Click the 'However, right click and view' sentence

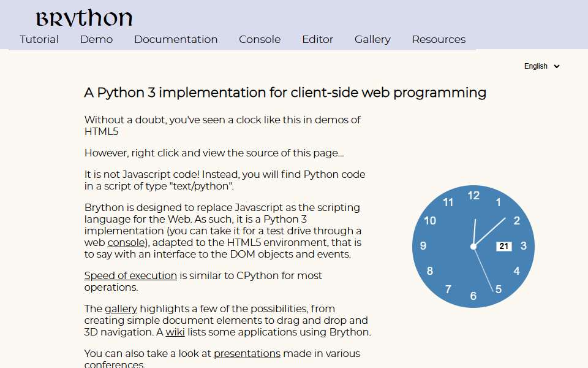(214, 153)
